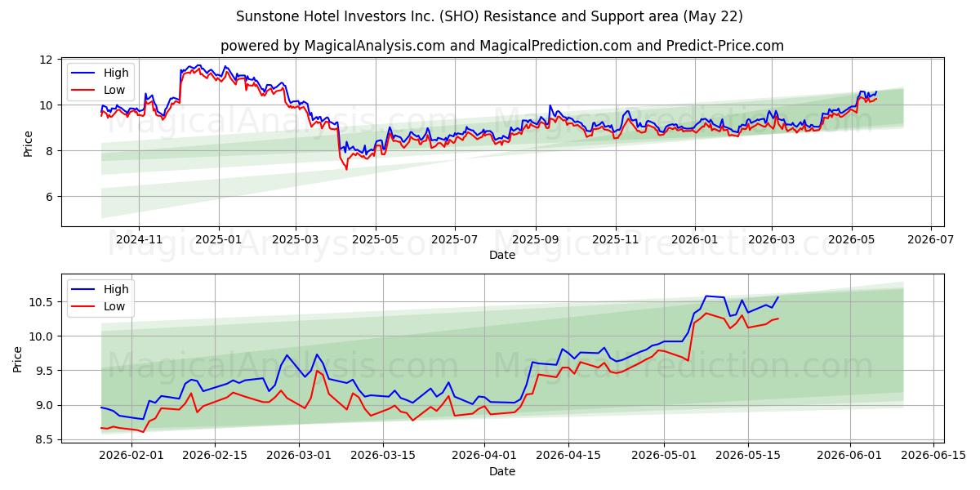Click the '10.5' price tick on the bottom chart
Screen dimensions: 980x490
(x=42, y=302)
